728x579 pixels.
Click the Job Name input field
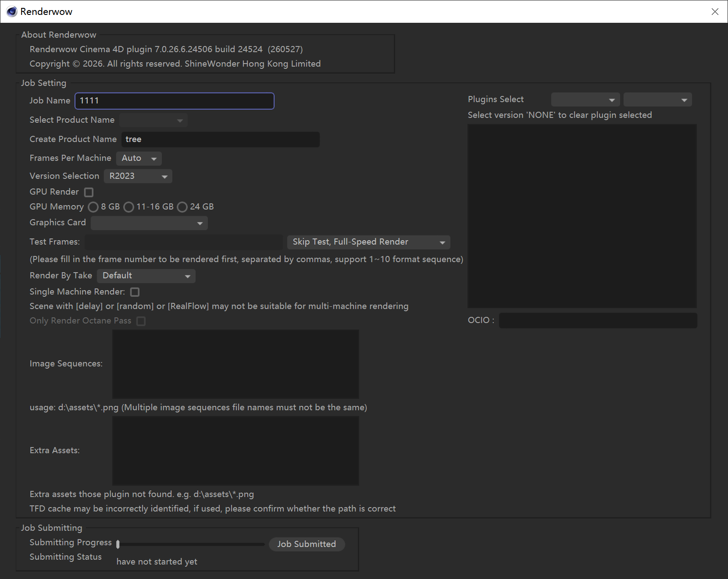pos(175,101)
